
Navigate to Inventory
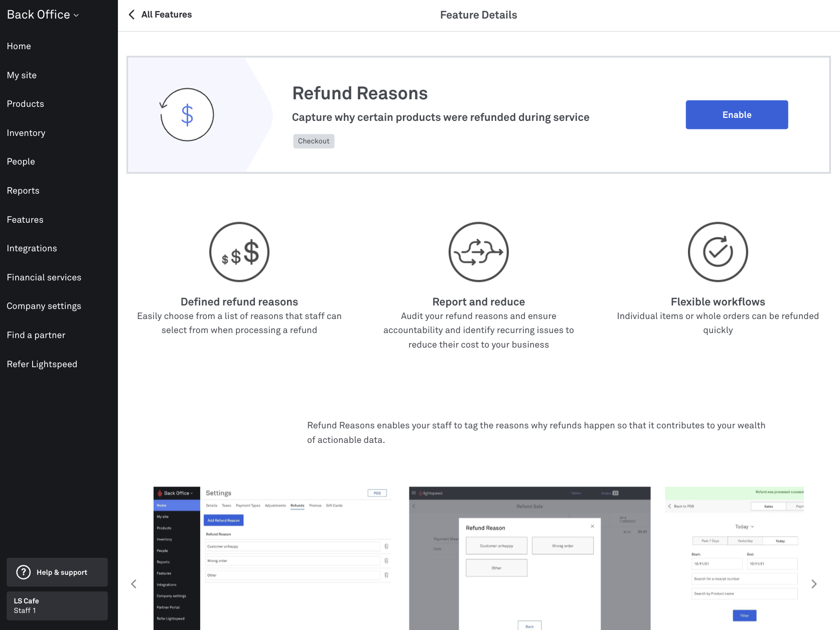click(26, 133)
